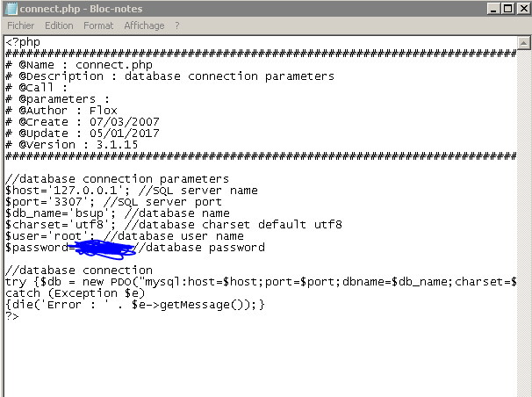This screenshot has width=532, height=397.
Task: Open the Edition menu
Action: click(59, 25)
